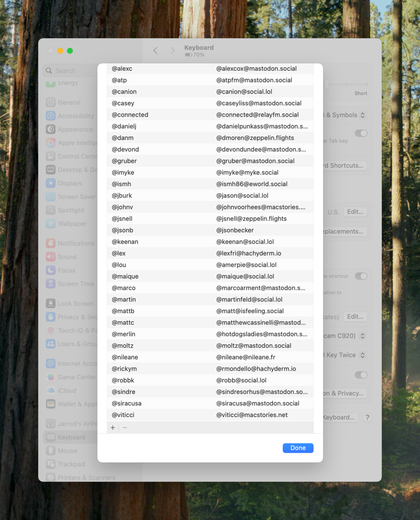
Task: Click the minus icon to remove replacement
Action: (x=124, y=427)
